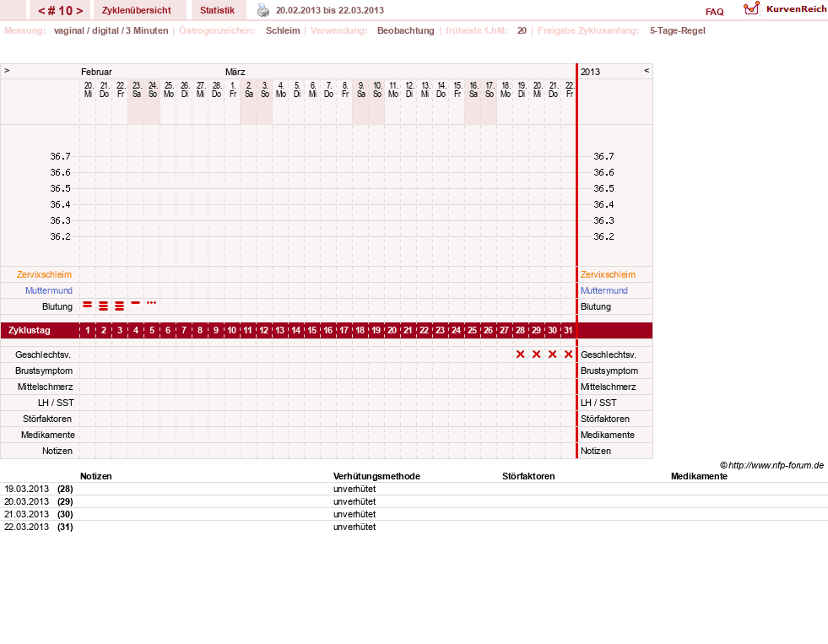This screenshot has width=828, height=644.
Task: Open the Zyklenübersicht tab
Action: tap(136, 10)
